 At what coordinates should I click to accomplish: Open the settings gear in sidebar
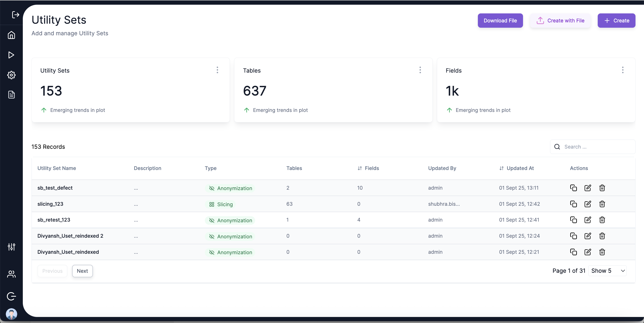click(11, 75)
